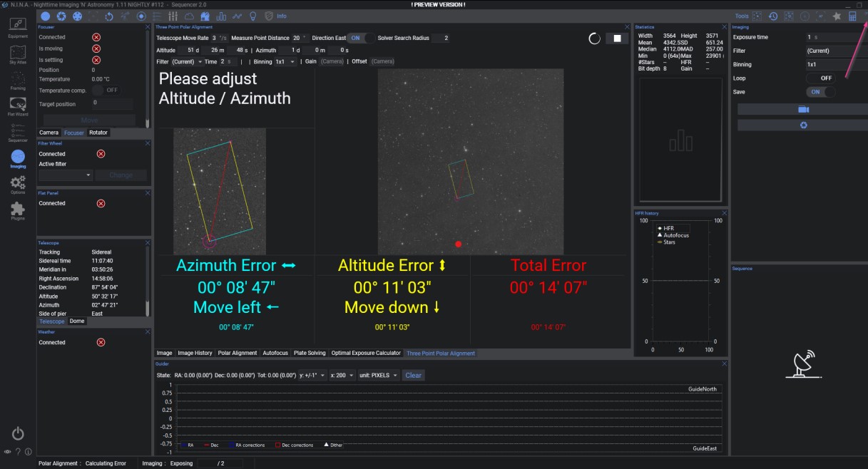Viewport: 868px width, 469px height.
Task: Open the calculator icon in Tools toolbar
Action: pyautogui.click(x=852, y=16)
